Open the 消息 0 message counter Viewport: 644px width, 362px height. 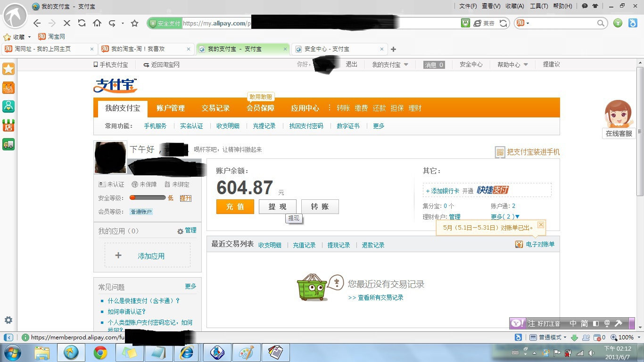tap(434, 65)
